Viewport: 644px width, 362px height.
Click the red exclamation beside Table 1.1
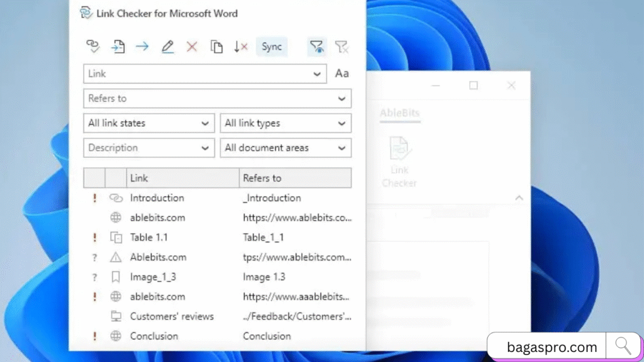[x=94, y=238]
